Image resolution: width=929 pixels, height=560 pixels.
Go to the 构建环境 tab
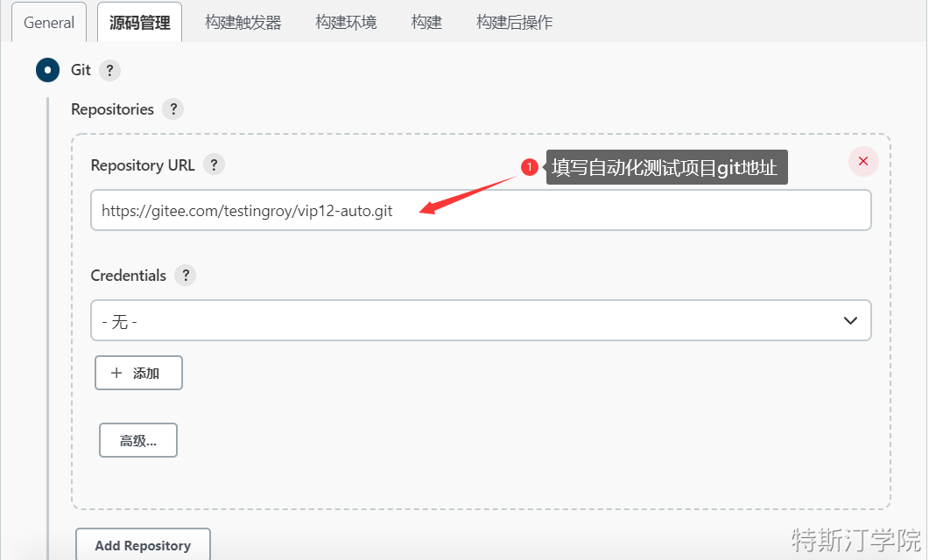[346, 23]
